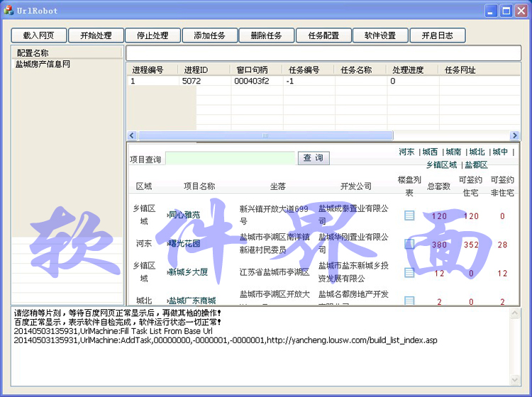
Task: Open the 城北 district link
Action: (477, 152)
